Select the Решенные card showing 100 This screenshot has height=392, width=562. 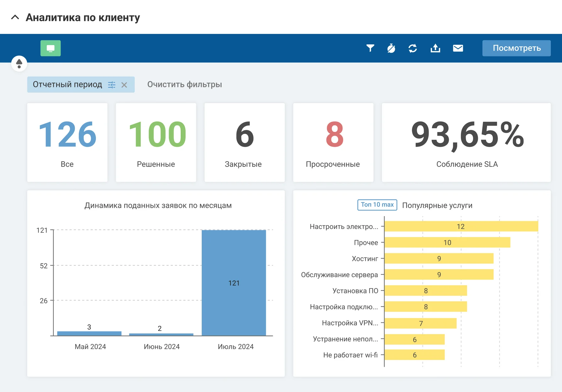tap(156, 142)
